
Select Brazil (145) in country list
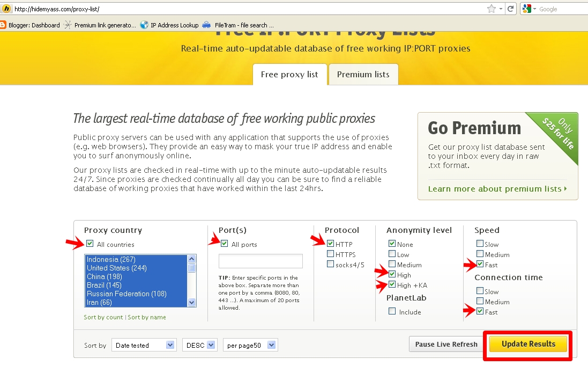(136, 286)
